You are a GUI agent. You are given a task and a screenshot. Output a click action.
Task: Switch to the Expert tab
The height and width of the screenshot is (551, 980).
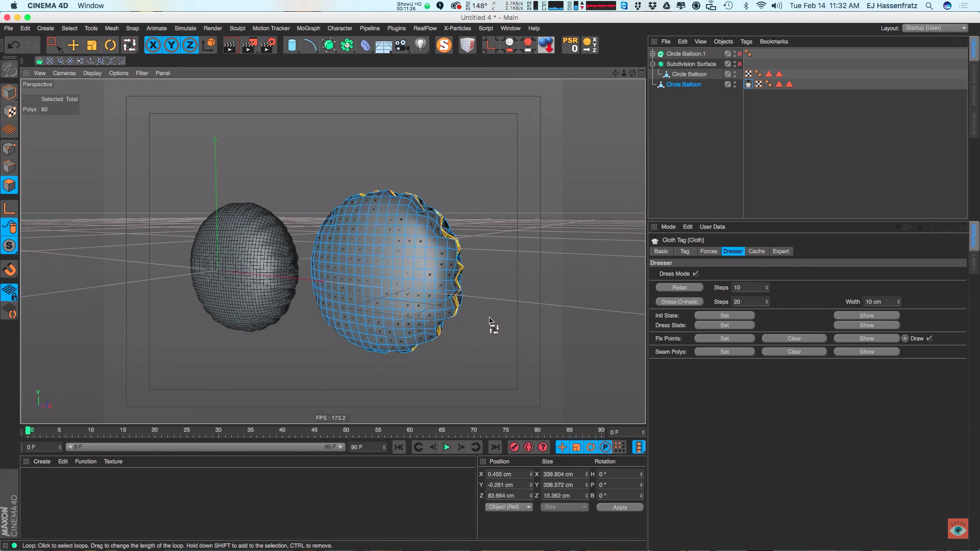780,252
